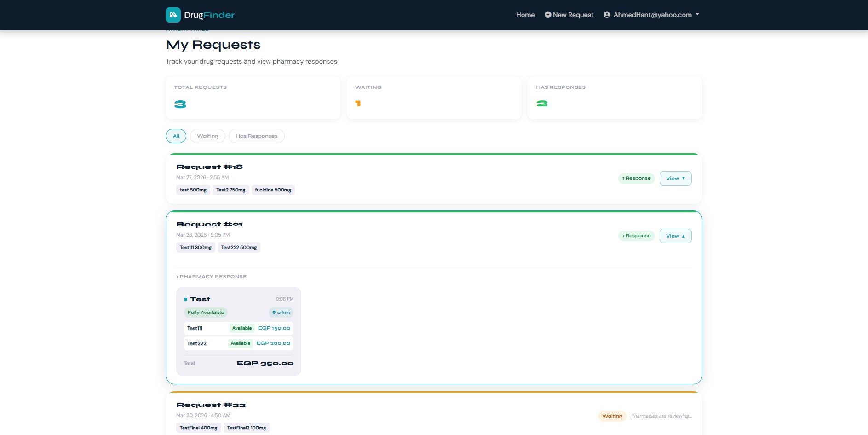Open the account dropdown caret
The width and height of the screenshot is (868, 435).
697,15
